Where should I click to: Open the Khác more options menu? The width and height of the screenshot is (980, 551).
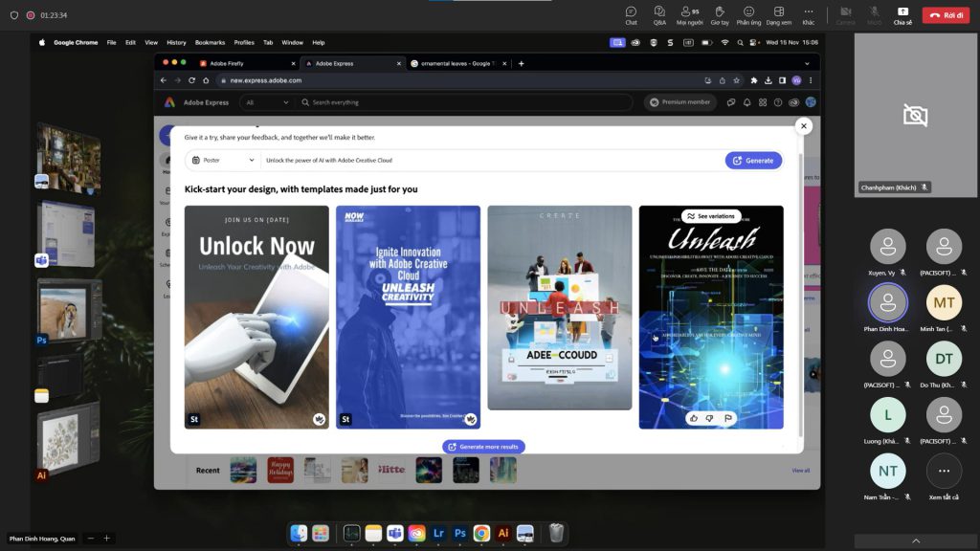[x=808, y=15]
